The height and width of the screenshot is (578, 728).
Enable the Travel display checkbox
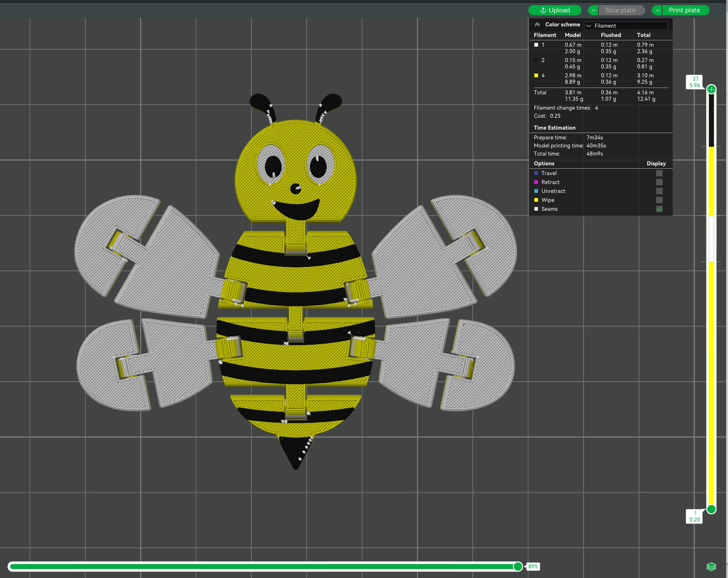point(659,173)
